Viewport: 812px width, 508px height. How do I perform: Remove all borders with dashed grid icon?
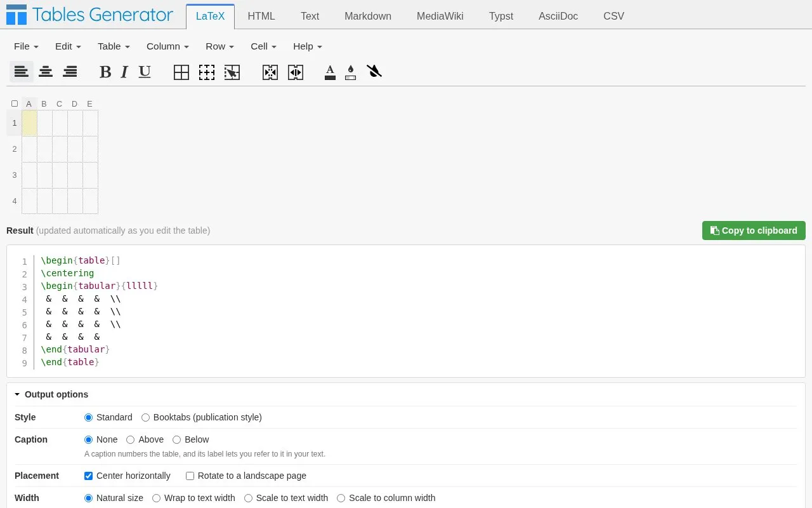click(x=207, y=72)
